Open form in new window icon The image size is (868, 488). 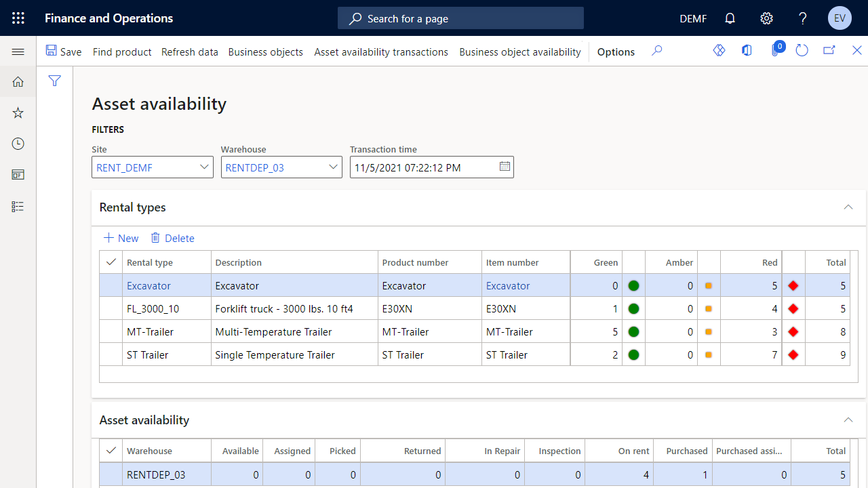[x=829, y=50]
